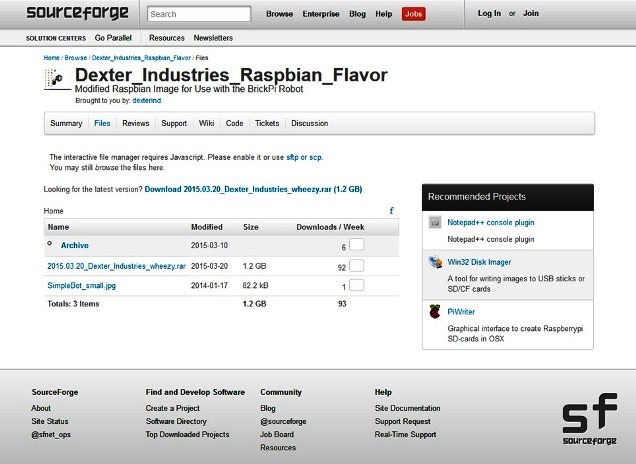Click the SourceForge logo in the header

(77, 13)
